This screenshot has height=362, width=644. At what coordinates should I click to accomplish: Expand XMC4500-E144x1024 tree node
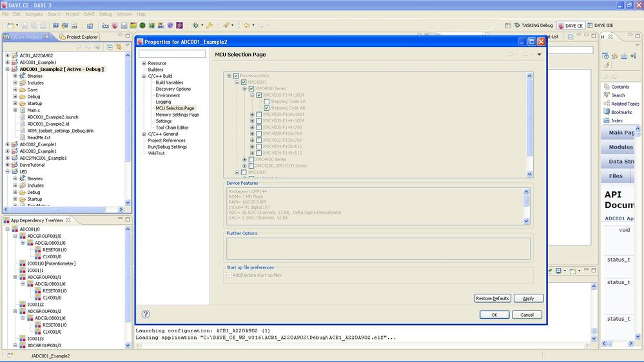pos(252,120)
